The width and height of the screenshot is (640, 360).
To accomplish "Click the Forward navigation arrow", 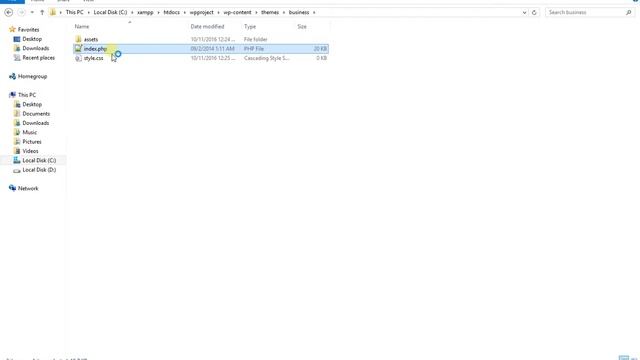I will (21, 13).
